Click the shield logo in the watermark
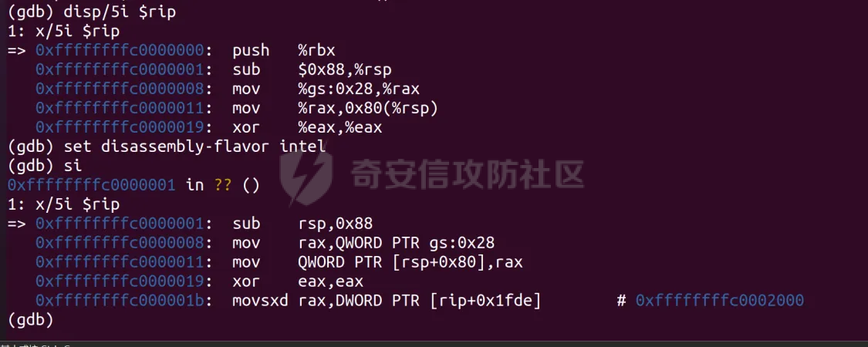Viewport: 868px width, 347px height. [306, 177]
